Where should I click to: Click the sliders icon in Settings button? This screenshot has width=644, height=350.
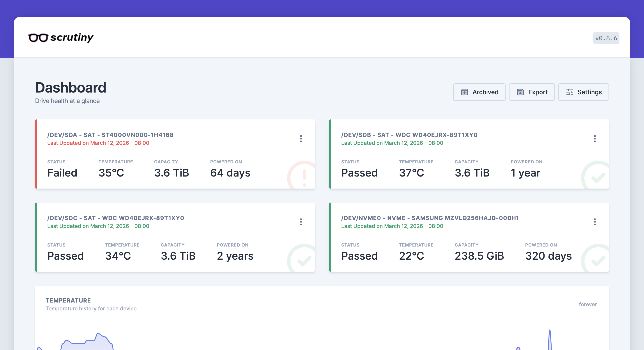[570, 92]
